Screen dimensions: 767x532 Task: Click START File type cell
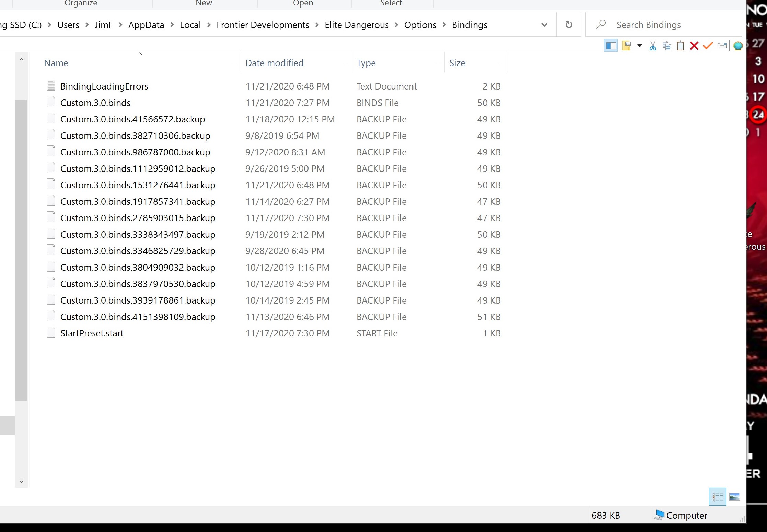coord(377,333)
